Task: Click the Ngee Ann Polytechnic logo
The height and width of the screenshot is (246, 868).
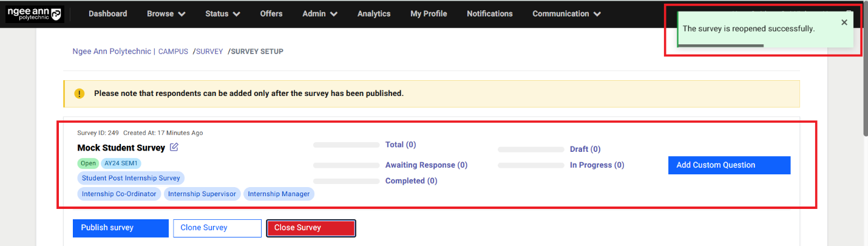Action: pyautogui.click(x=34, y=14)
